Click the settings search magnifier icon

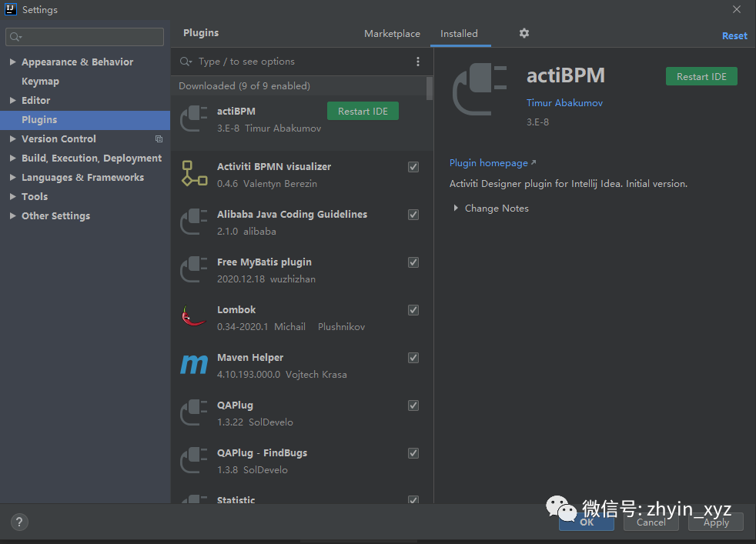click(x=15, y=37)
